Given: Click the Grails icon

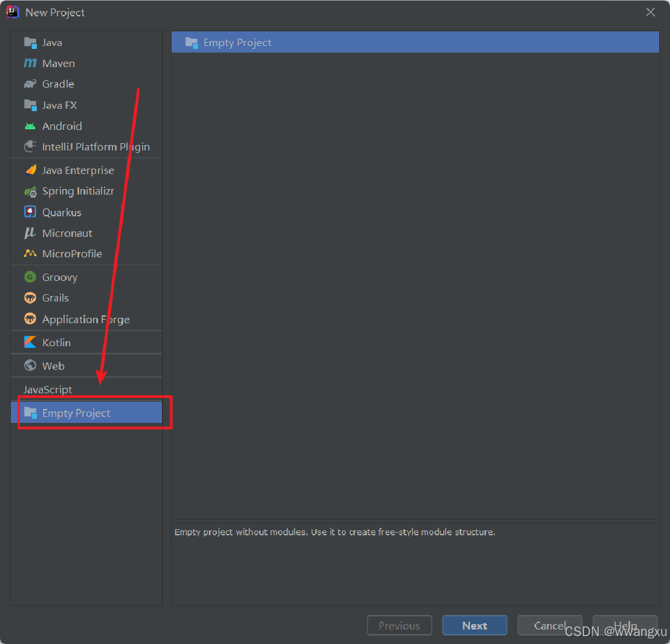Looking at the screenshot, I should click(x=30, y=298).
